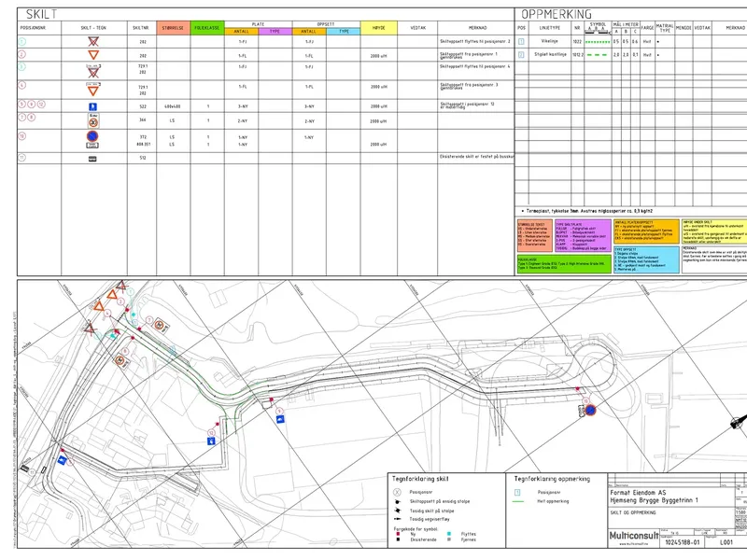Screen dimensions: 747x560
Task: Click the crossed-out yield sign in table row 1
Action: click(x=93, y=41)
